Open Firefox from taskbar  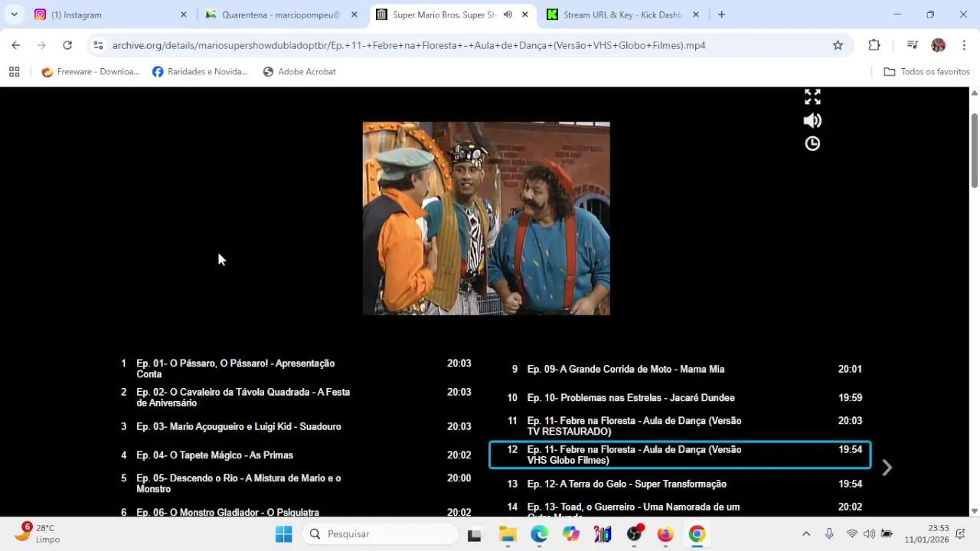665,534
